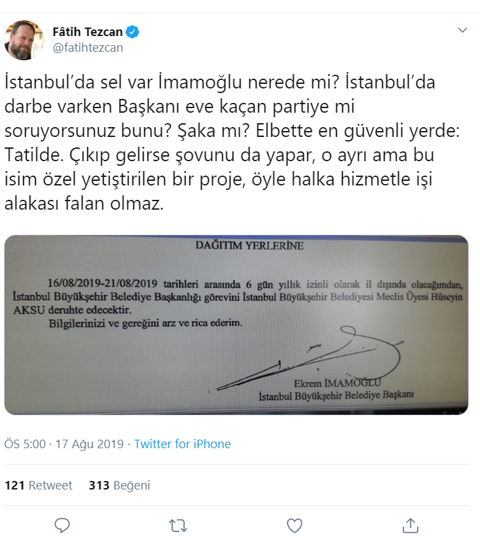Visit the @fatihtezcan handle link
The width and height of the screenshot is (480, 536).
(88, 48)
